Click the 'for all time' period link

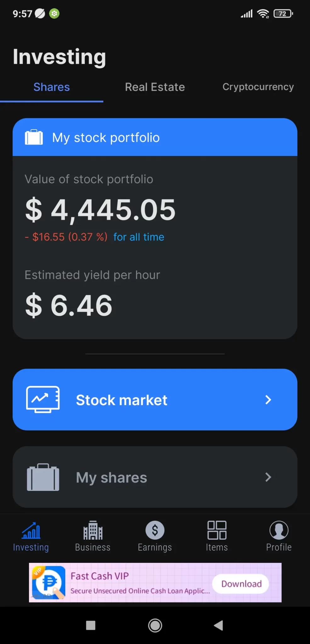pos(139,237)
